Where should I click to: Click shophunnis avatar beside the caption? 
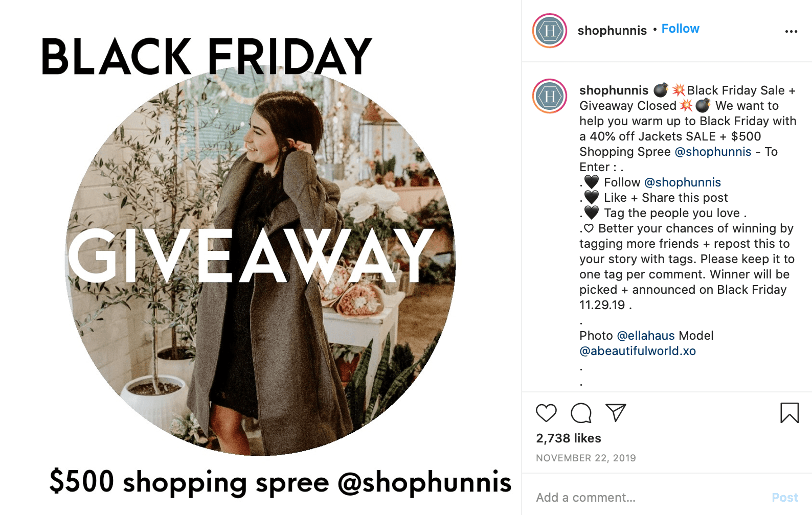pyautogui.click(x=550, y=96)
